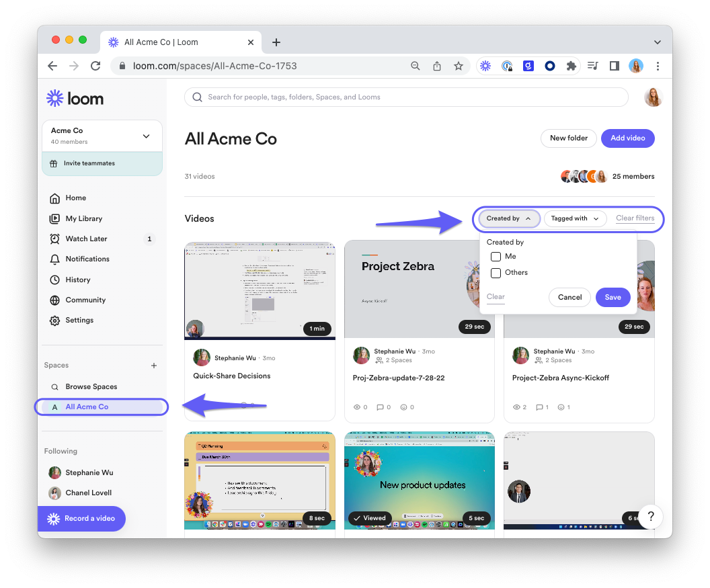Click the Loom logo

tap(75, 98)
